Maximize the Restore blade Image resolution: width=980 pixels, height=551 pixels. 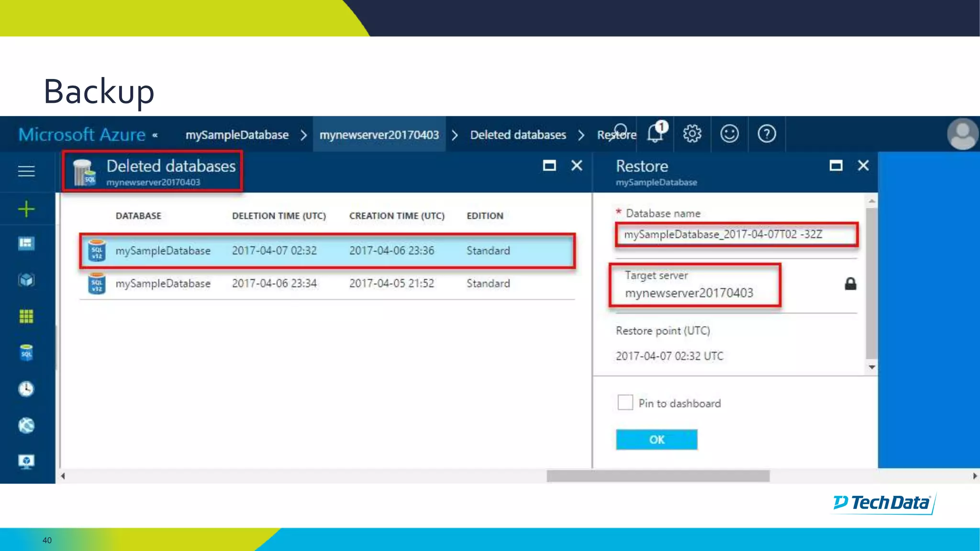(x=836, y=165)
